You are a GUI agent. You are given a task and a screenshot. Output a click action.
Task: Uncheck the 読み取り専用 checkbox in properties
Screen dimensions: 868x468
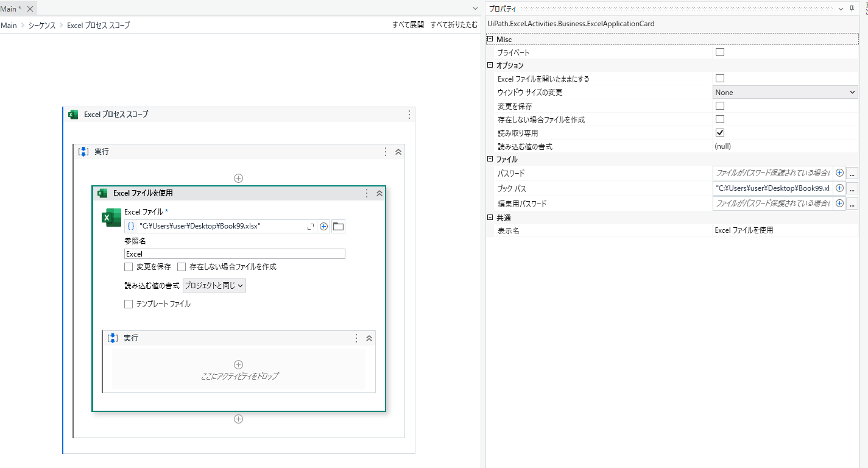(719, 132)
